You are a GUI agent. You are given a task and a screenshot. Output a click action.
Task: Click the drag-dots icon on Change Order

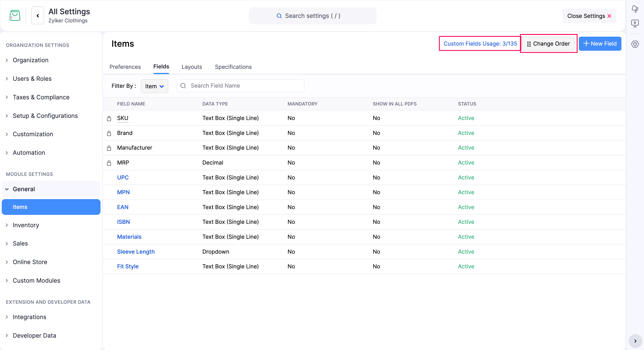click(529, 44)
